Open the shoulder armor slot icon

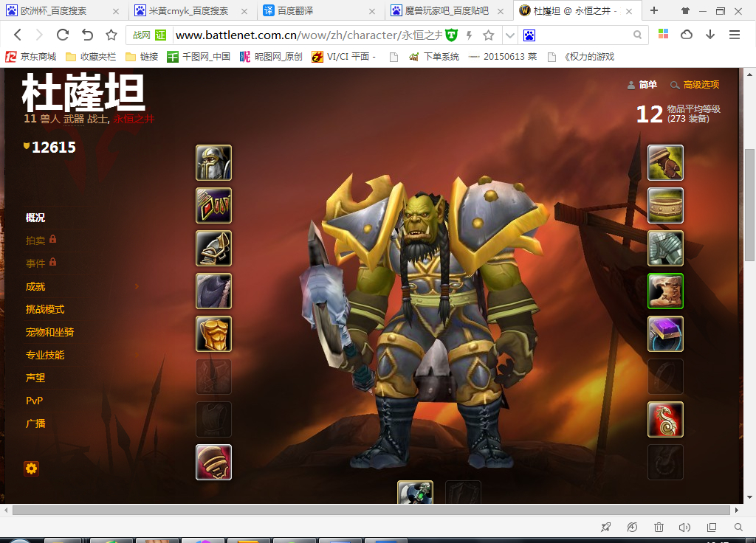[x=213, y=249]
